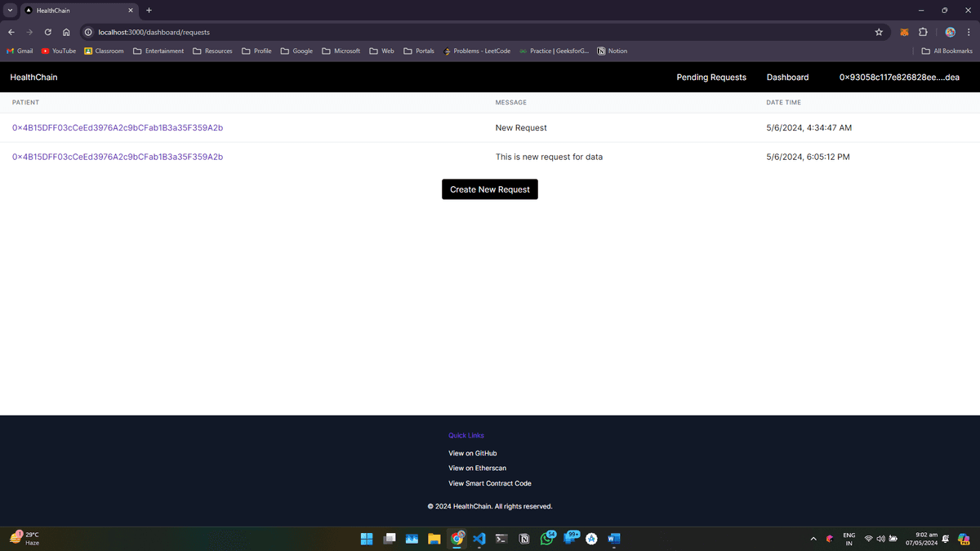Go to Dashboard in the navbar
This screenshot has width=980, height=551.
pos(787,78)
